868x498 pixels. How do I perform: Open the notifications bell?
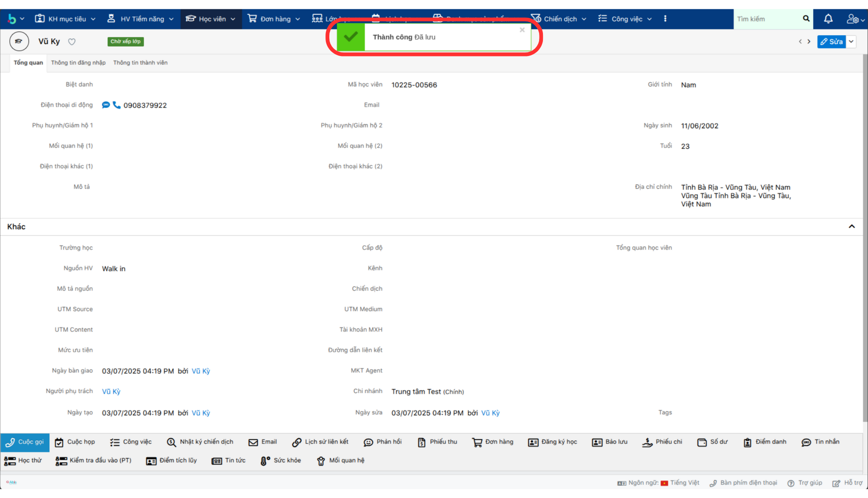coord(828,19)
